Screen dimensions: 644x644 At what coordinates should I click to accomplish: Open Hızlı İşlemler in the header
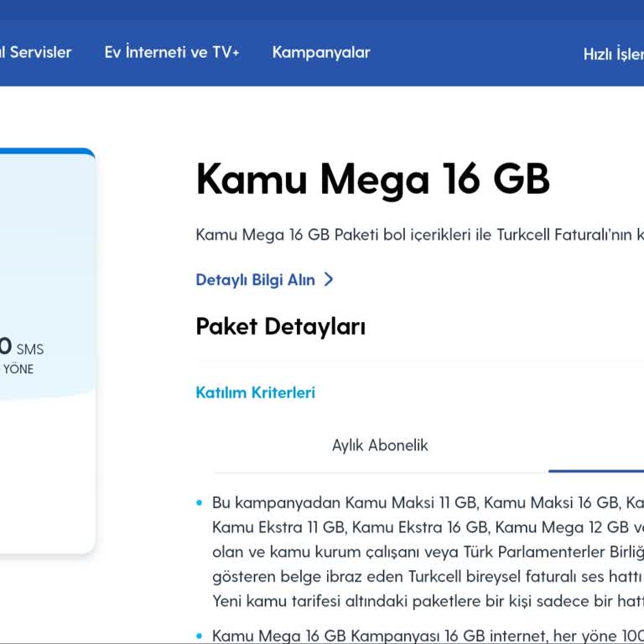614,54
